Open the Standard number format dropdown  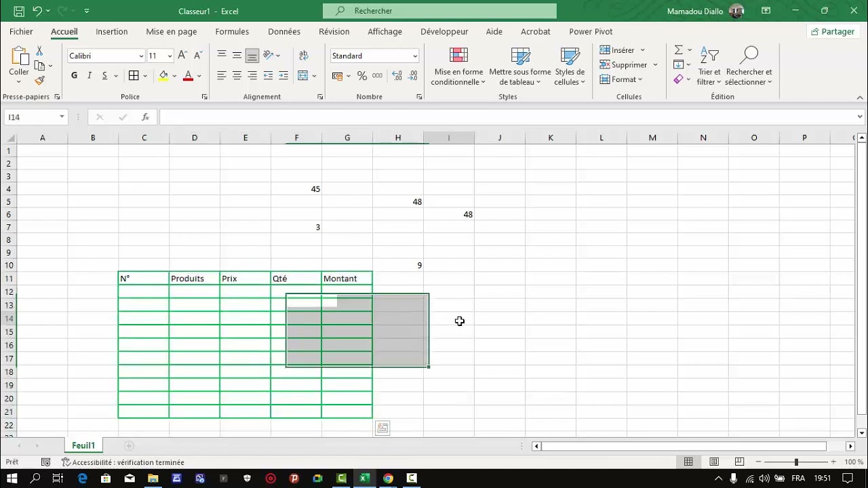tap(415, 56)
